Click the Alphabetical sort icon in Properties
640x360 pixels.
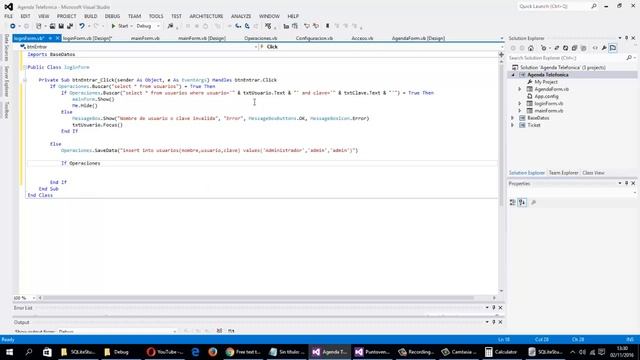pos(522,202)
